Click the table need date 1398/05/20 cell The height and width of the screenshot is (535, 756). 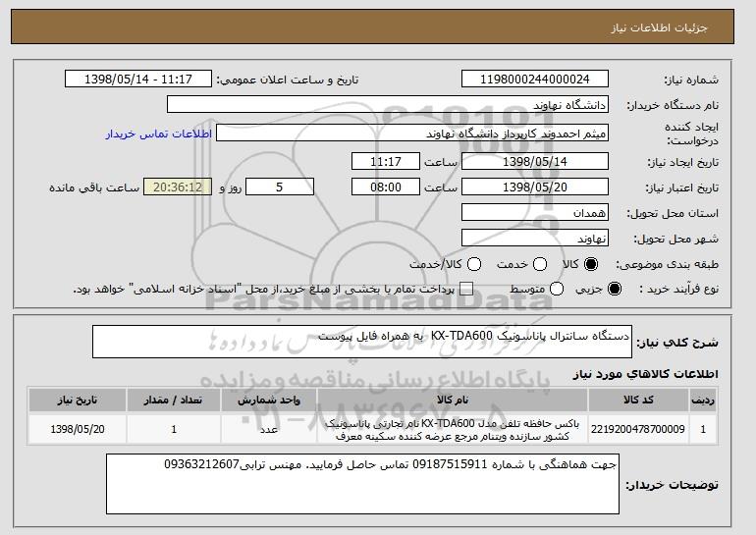pyautogui.click(x=78, y=429)
